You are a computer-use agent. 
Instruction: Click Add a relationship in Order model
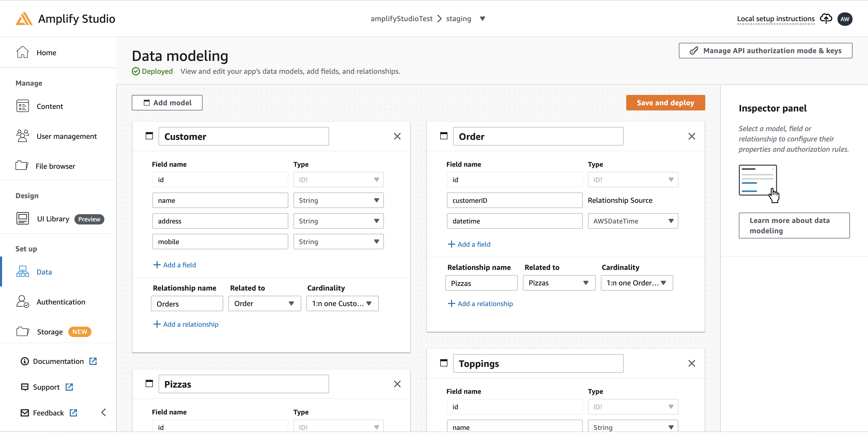[480, 304]
